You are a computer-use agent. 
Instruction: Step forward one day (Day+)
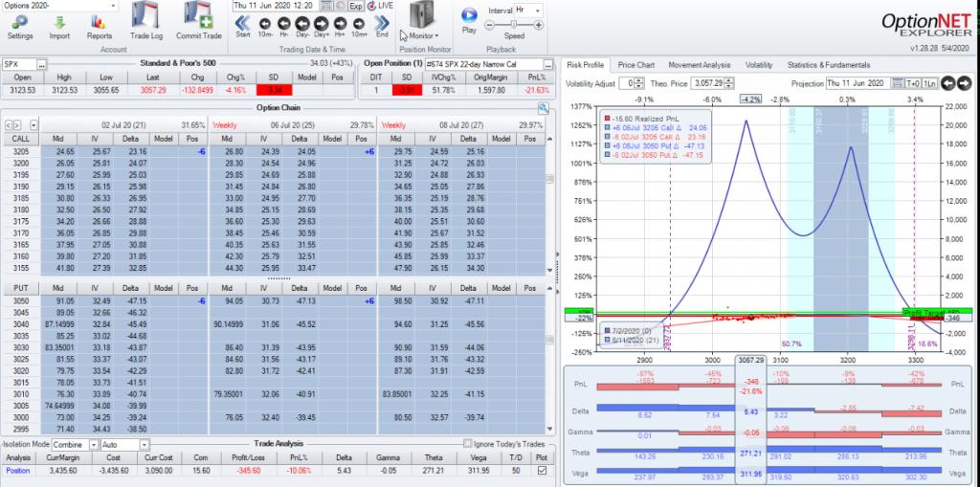(322, 24)
